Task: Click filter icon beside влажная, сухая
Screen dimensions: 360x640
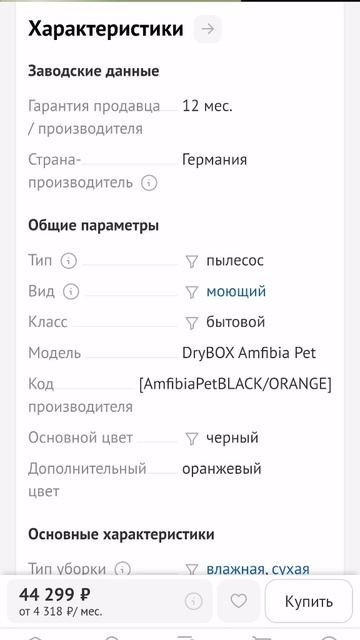Action: coord(191,569)
